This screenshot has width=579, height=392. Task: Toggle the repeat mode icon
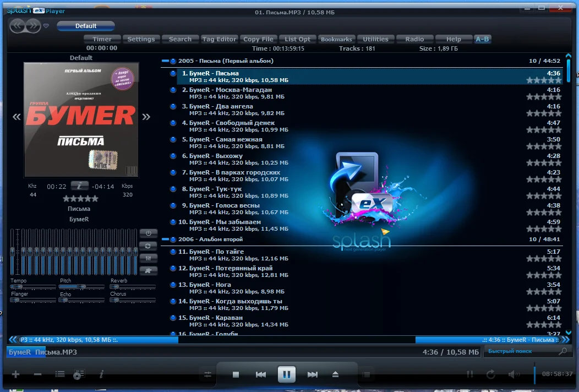click(x=491, y=374)
